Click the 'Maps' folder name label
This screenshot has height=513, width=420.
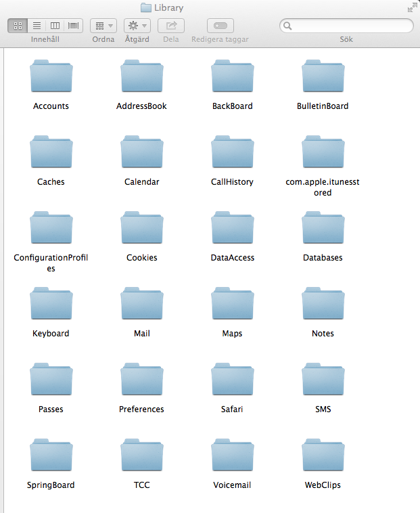pos(232,334)
